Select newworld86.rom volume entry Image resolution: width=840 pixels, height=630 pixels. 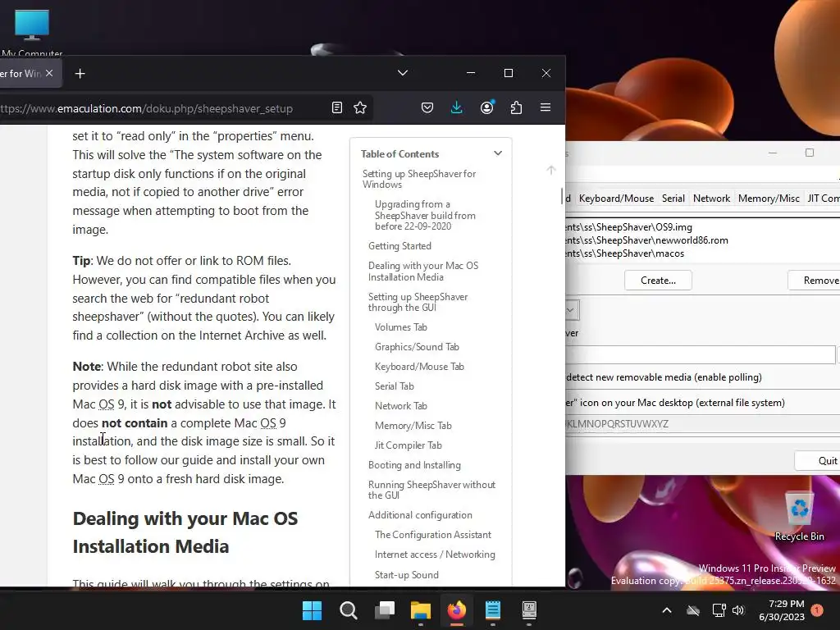(x=702, y=240)
